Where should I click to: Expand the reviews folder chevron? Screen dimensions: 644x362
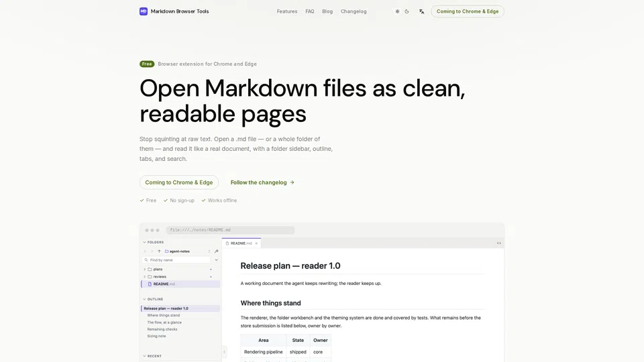click(145, 277)
